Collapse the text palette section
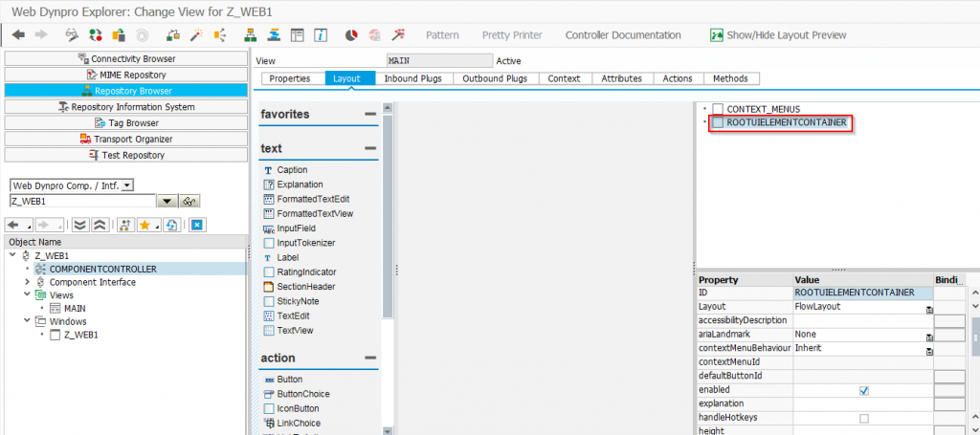This screenshot has height=435, width=980. 370,148
